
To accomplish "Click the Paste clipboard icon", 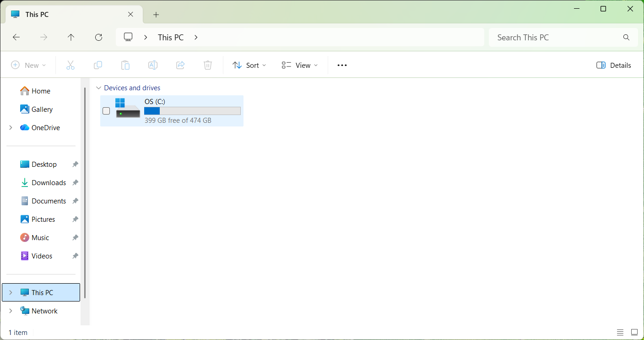I will (125, 65).
